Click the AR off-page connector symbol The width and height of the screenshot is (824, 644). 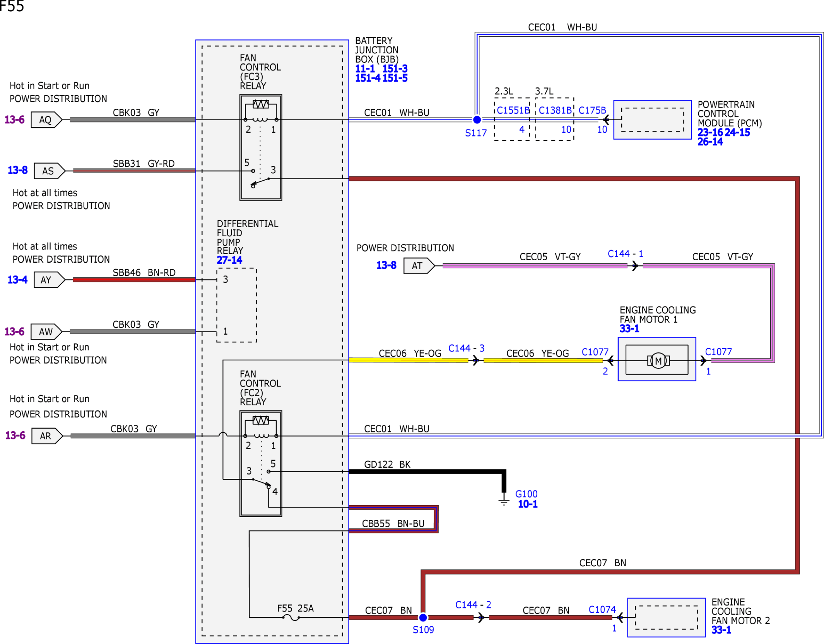coord(47,436)
